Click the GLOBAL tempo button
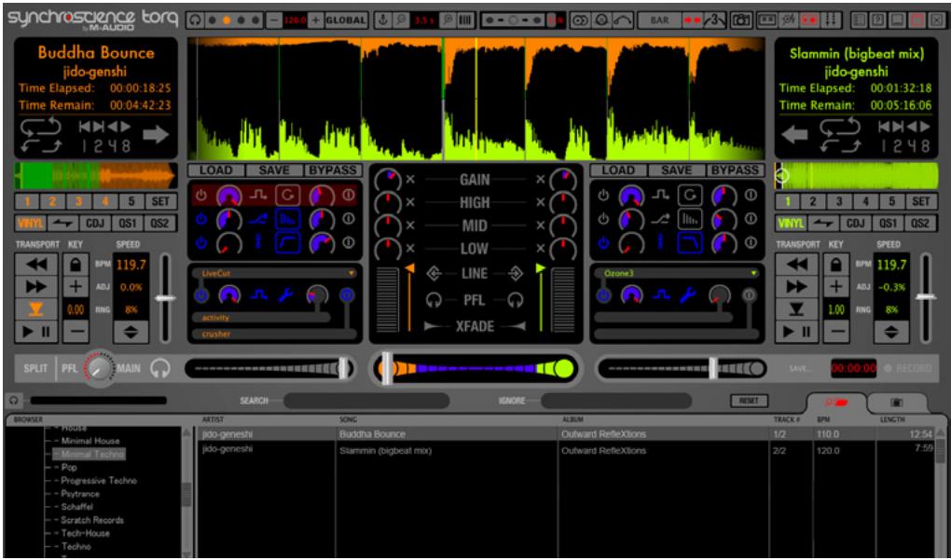The height and width of the screenshot is (560, 951). point(347,20)
